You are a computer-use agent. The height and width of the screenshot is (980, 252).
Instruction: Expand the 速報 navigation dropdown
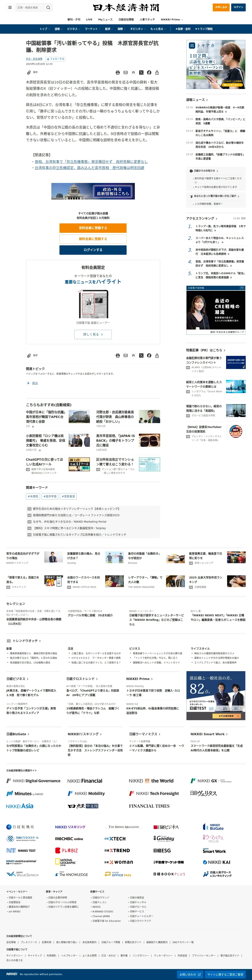pyautogui.click(x=58, y=29)
